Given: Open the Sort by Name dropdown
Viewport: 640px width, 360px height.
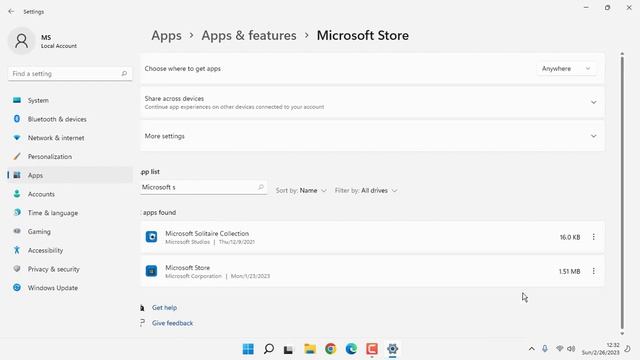Looking at the screenshot, I should pos(301,191).
